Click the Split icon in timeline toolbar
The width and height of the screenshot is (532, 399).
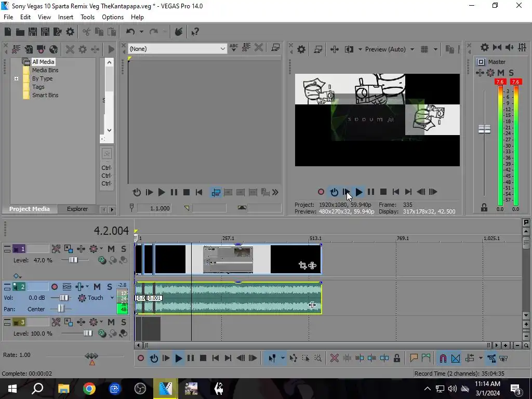tap(384, 358)
